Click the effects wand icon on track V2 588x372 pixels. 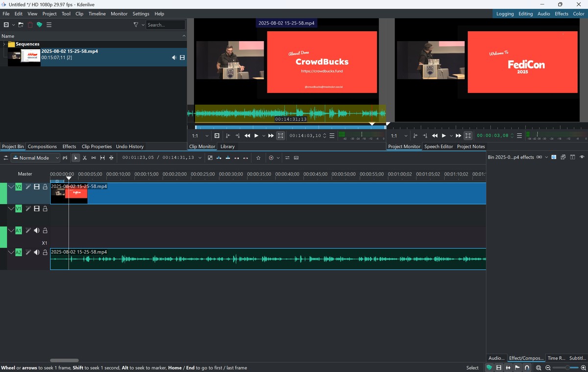(28, 186)
